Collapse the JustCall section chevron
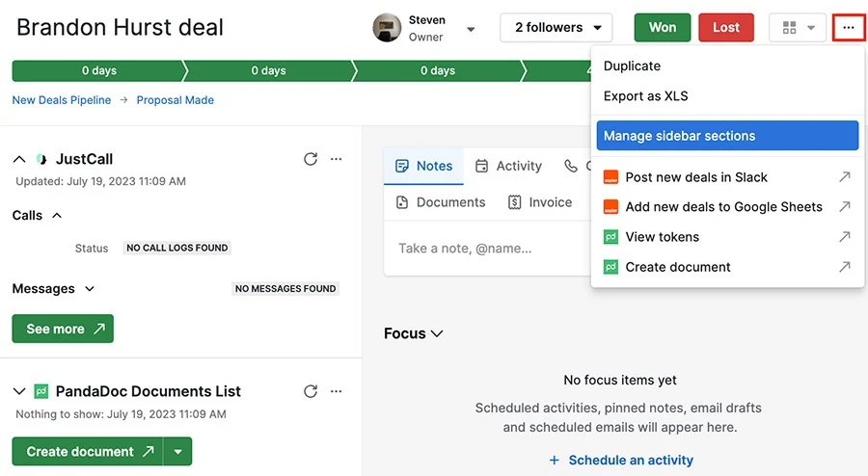This screenshot has height=476, width=868. point(19,159)
